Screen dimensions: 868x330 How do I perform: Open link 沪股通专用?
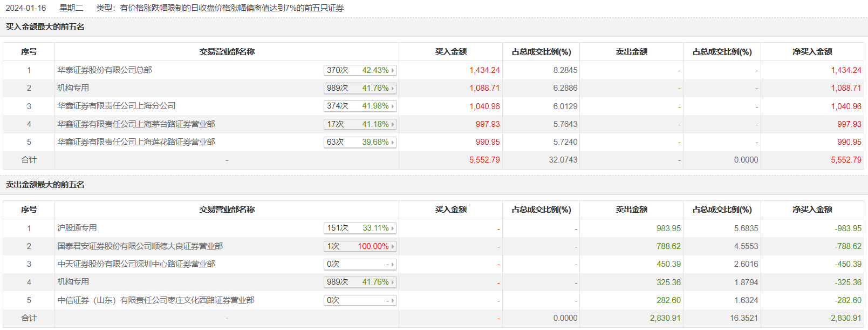[x=77, y=228]
